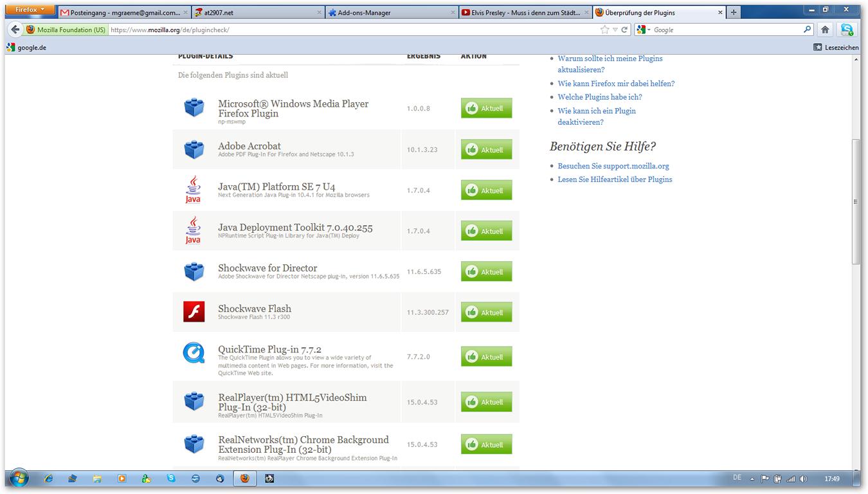
Task: Open 'Warum sollte ich meine Plugins aktualisieren?' link
Action: [610, 64]
